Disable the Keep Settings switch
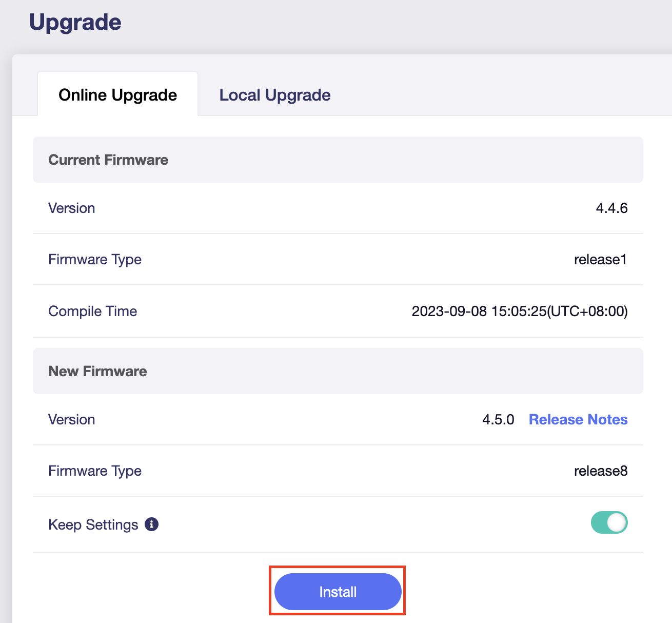Image resolution: width=672 pixels, height=623 pixels. [609, 522]
